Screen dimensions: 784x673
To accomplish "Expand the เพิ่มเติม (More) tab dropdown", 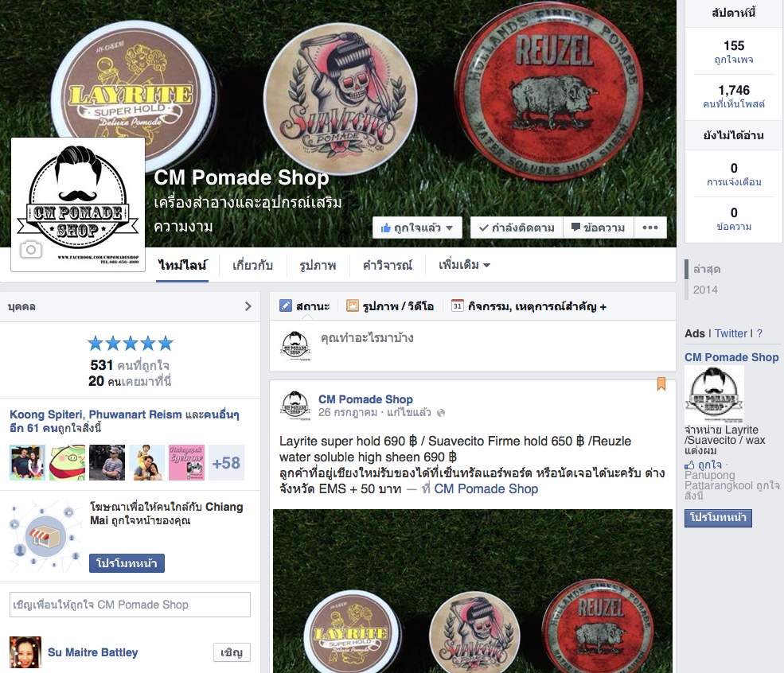I will (464, 265).
